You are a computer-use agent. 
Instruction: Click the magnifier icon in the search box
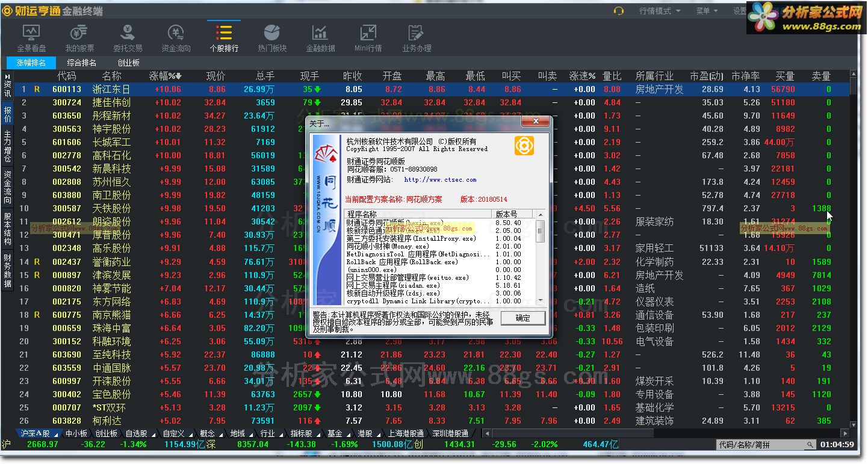[810, 445]
